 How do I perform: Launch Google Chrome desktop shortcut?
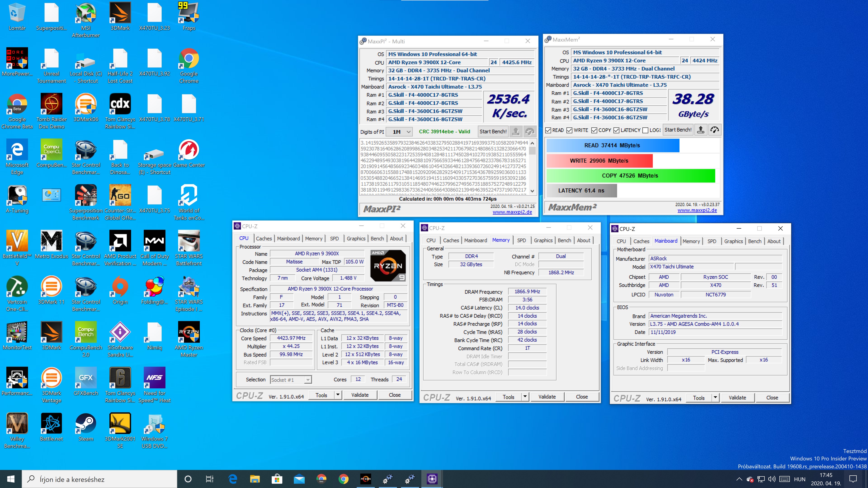coord(189,66)
